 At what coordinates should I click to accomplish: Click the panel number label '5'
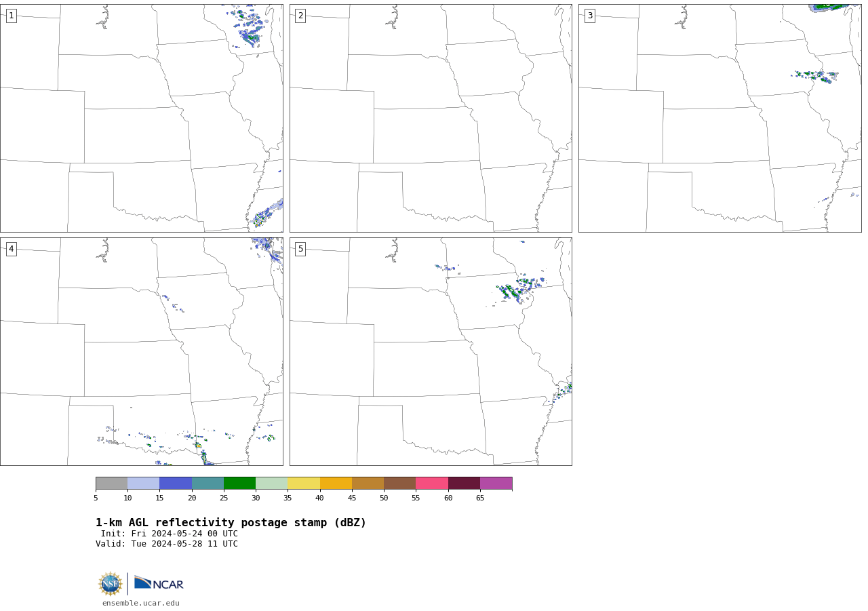click(300, 249)
